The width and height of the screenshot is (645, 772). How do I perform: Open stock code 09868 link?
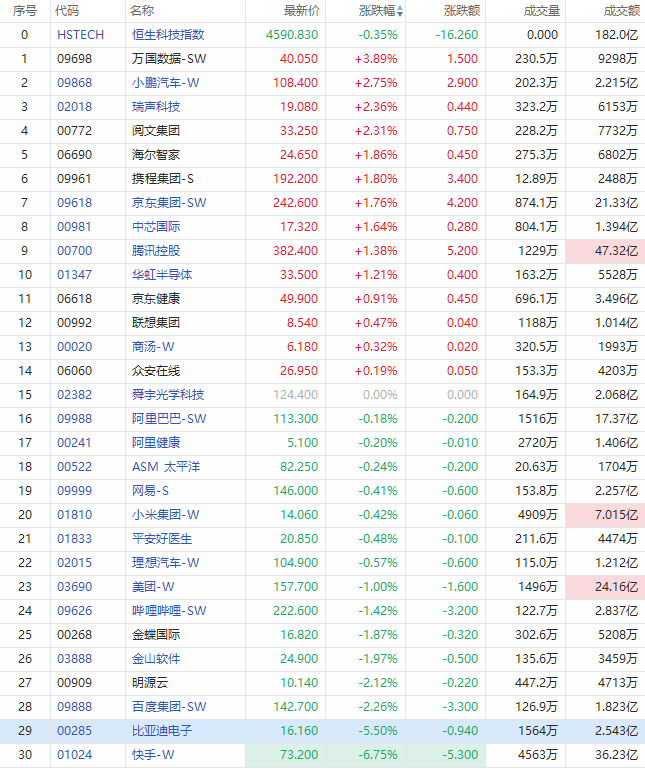(x=74, y=83)
